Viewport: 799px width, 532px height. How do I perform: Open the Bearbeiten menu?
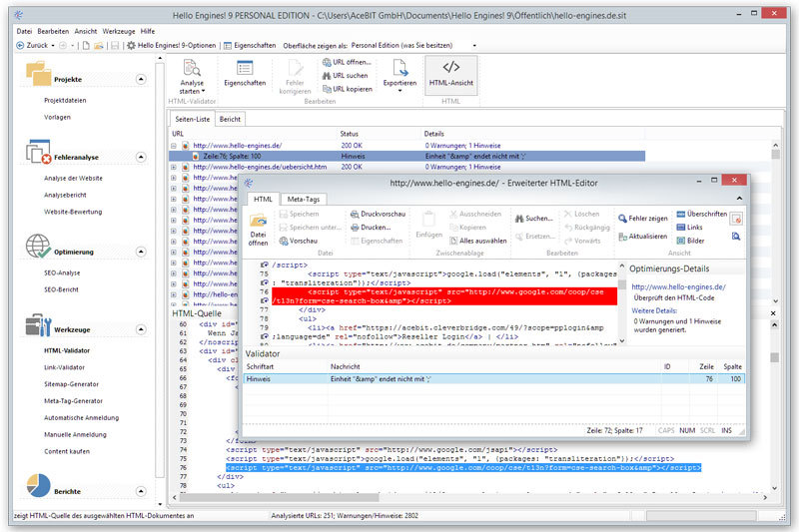point(53,31)
